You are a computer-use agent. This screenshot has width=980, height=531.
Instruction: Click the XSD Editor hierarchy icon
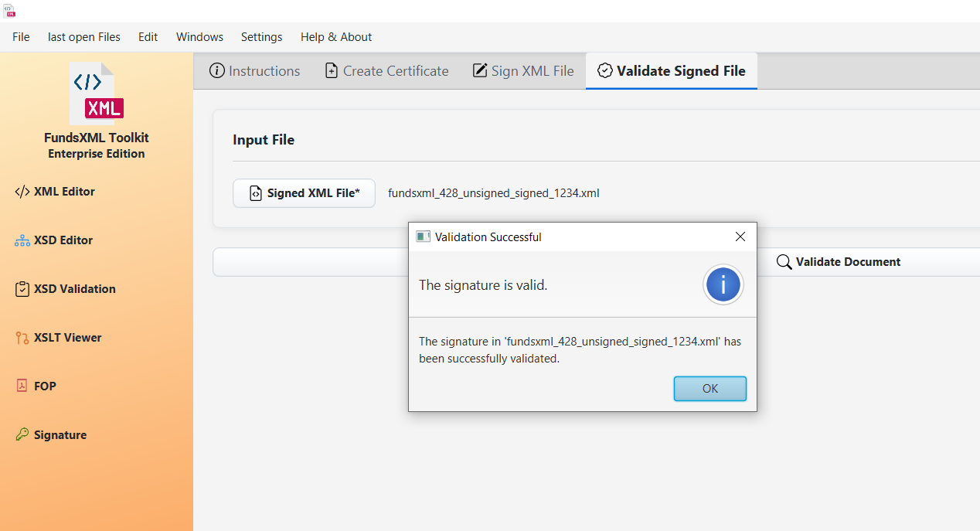pos(22,240)
